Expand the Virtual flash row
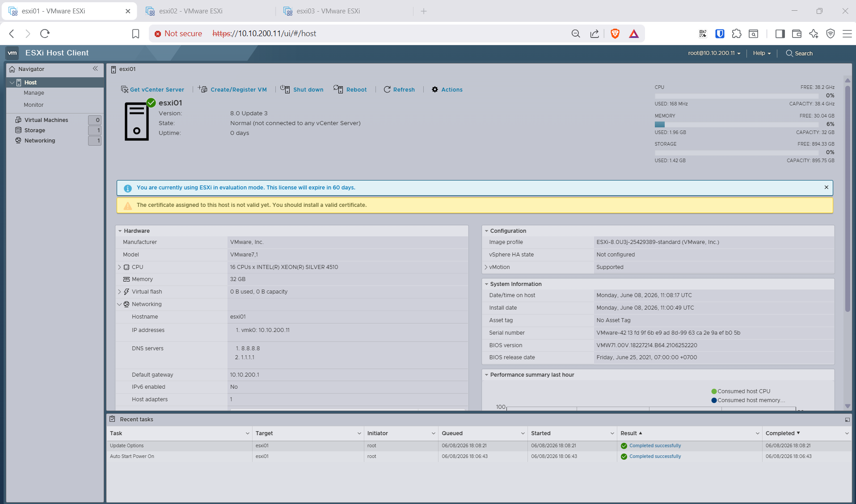Screen dimensions: 856x504 coord(119,292)
